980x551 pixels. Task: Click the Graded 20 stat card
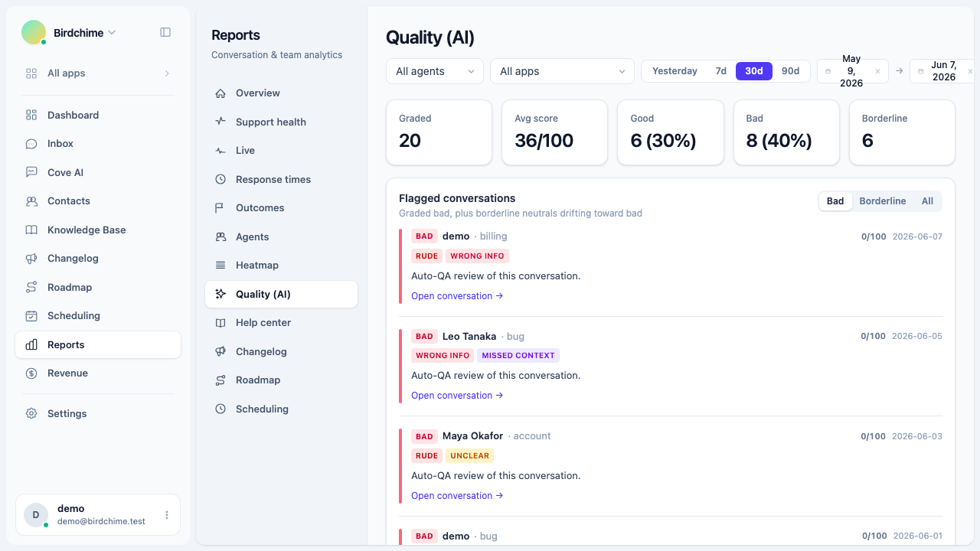(x=439, y=132)
